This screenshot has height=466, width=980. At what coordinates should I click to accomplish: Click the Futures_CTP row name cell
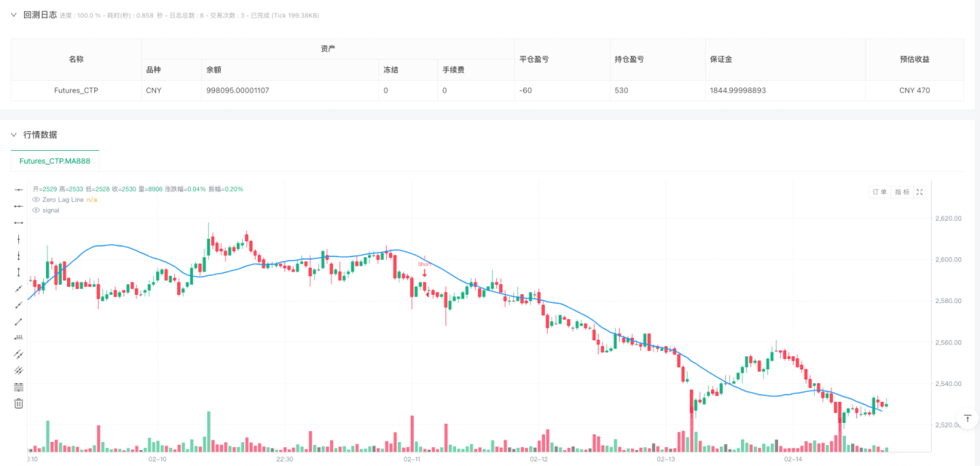tap(76, 90)
